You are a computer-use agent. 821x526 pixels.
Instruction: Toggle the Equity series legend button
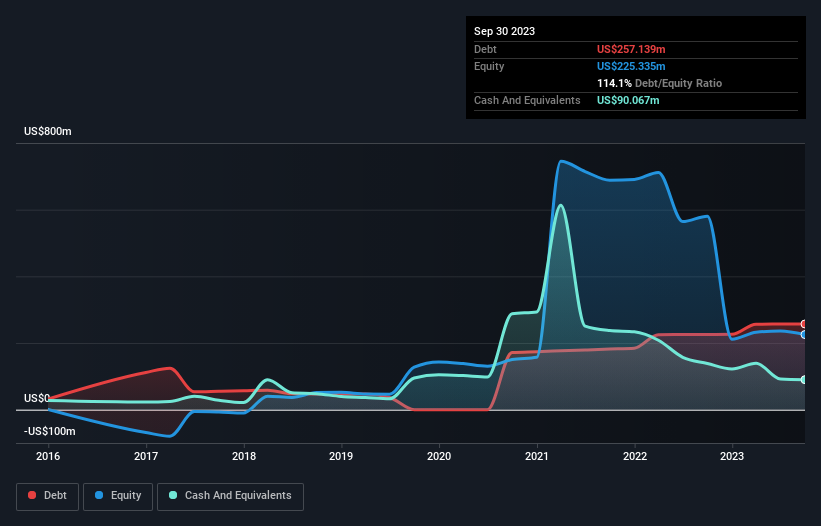click(118, 496)
